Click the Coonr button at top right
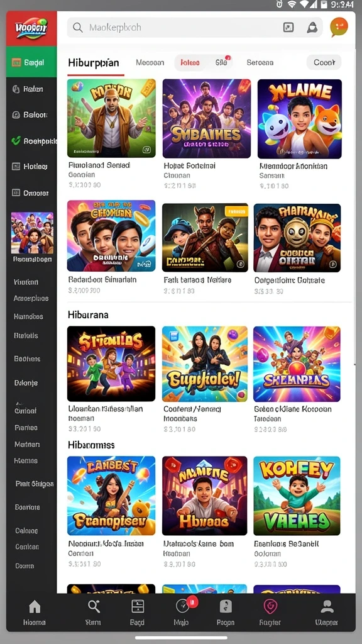This screenshot has height=644, width=362. click(324, 62)
